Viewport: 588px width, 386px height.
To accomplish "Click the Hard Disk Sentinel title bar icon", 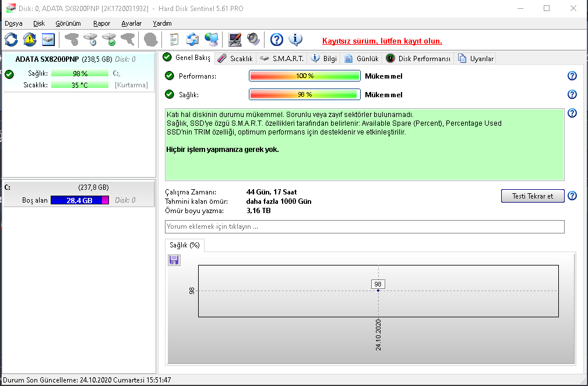I will [x=11, y=8].
